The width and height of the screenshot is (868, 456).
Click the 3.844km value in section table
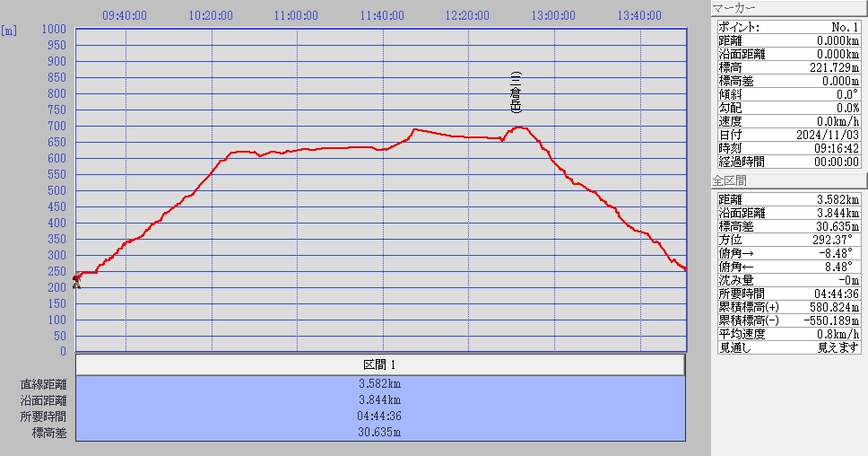[379, 400]
